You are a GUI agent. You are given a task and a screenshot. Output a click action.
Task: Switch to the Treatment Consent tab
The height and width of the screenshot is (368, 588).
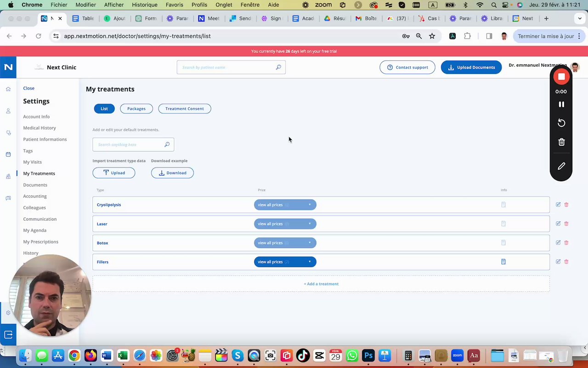point(185,109)
